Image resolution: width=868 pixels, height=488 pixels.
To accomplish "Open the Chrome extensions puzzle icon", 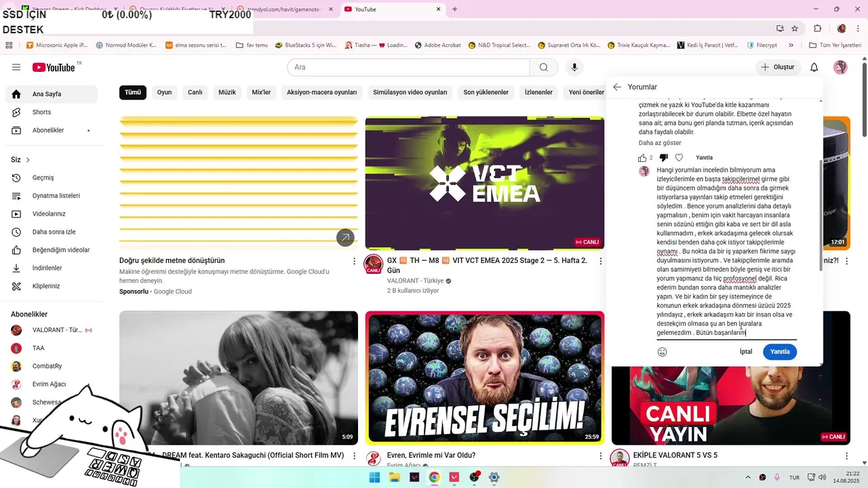I will [x=817, y=28].
